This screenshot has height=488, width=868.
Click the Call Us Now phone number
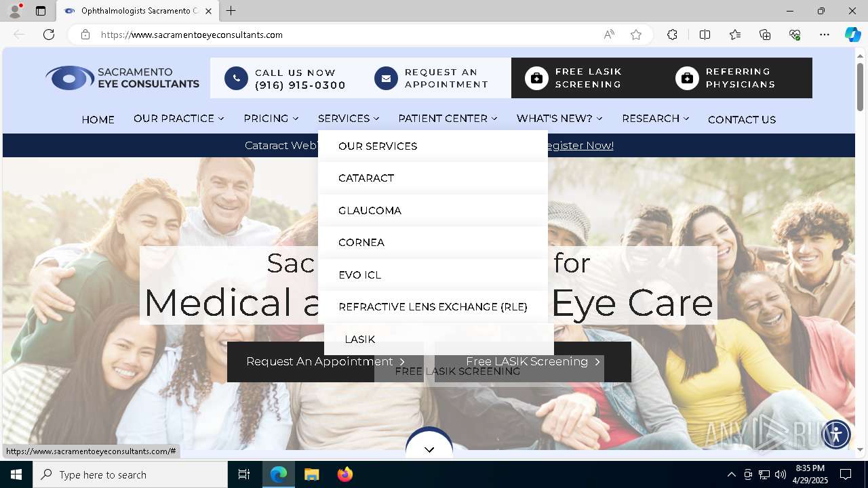(x=300, y=85)
